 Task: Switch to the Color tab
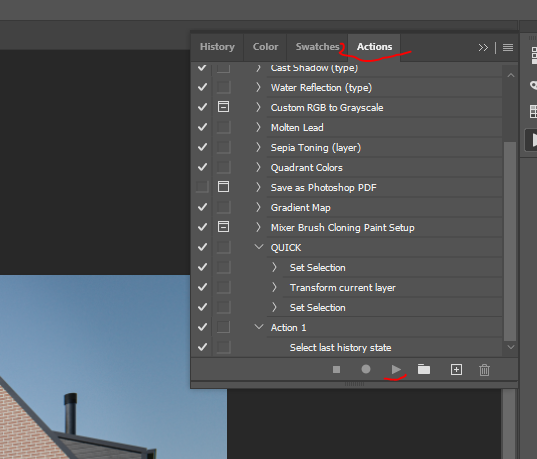pos(265,47)
